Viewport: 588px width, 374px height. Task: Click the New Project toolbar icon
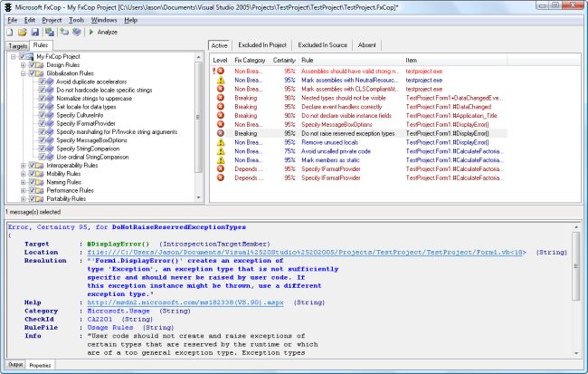tap(10, 32)
